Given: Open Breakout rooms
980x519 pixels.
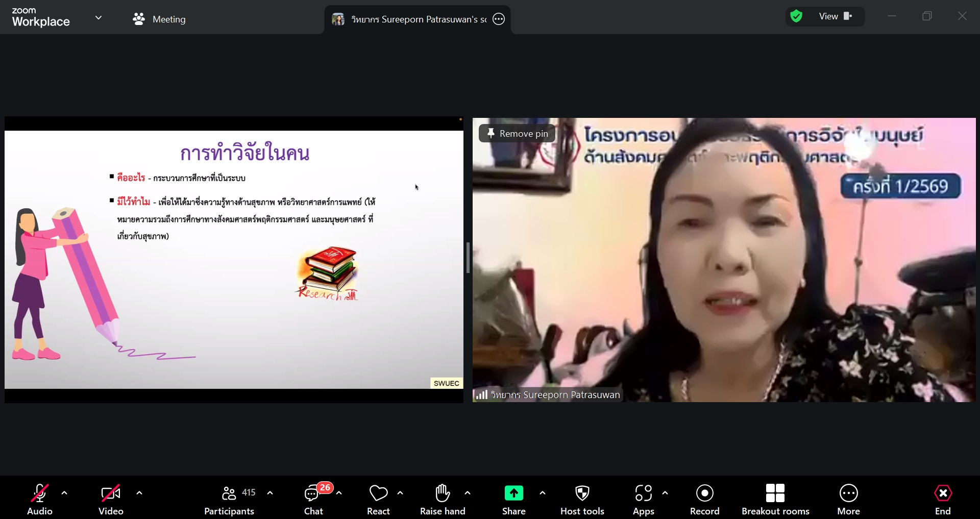Looking at the screenshot, I should point(775,499).
